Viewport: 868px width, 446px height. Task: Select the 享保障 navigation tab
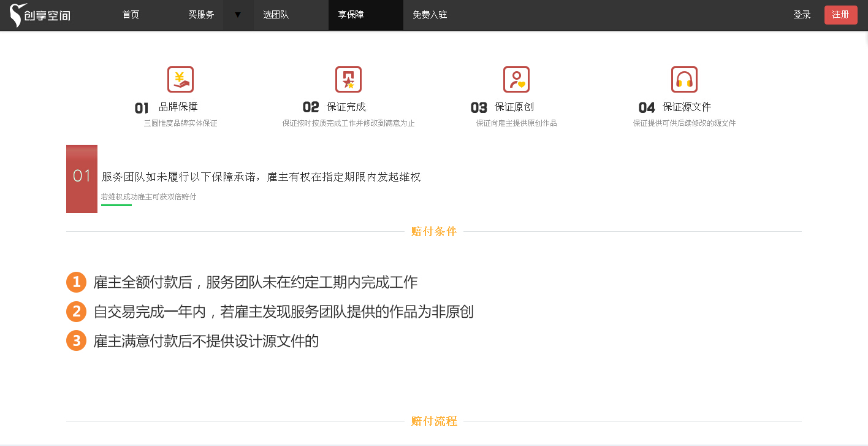pyautogui.click(x=351, y=15)
